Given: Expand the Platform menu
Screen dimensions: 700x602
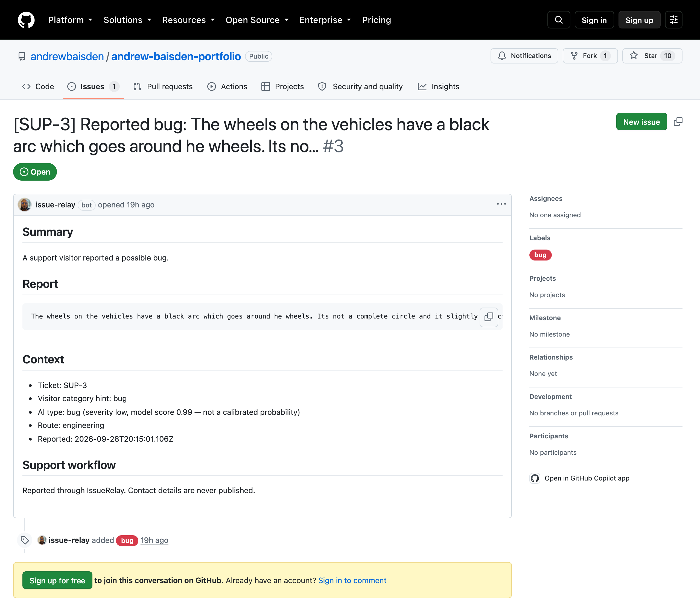Looking at the screenshot, I should click(x=70, y=20).
